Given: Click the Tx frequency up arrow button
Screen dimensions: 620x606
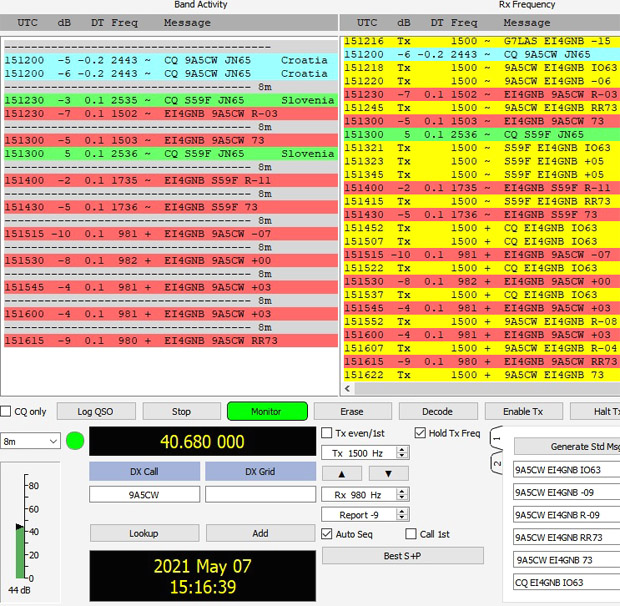Looking at the screenshot, I should [x=342, y=474].
